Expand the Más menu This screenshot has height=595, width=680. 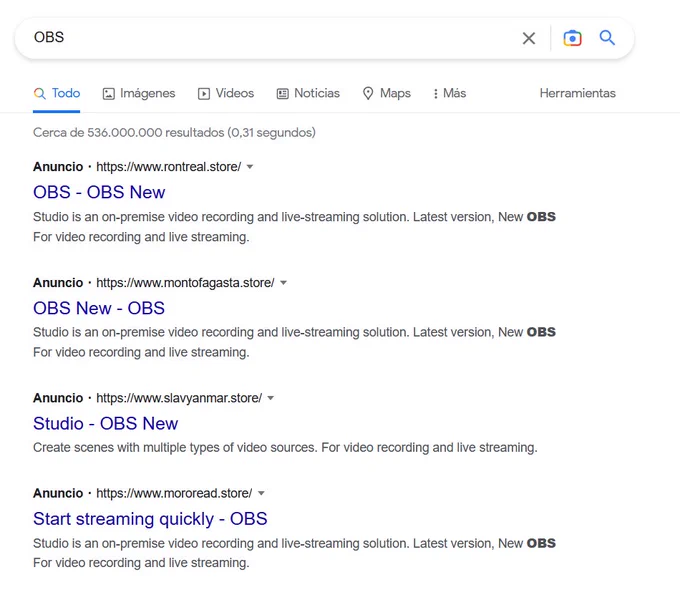tap(450, 93)
